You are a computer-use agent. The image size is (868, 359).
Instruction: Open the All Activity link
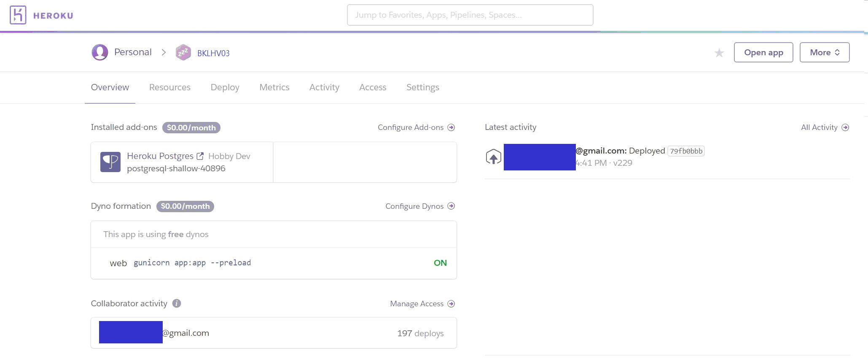click(x=819, y=127)
